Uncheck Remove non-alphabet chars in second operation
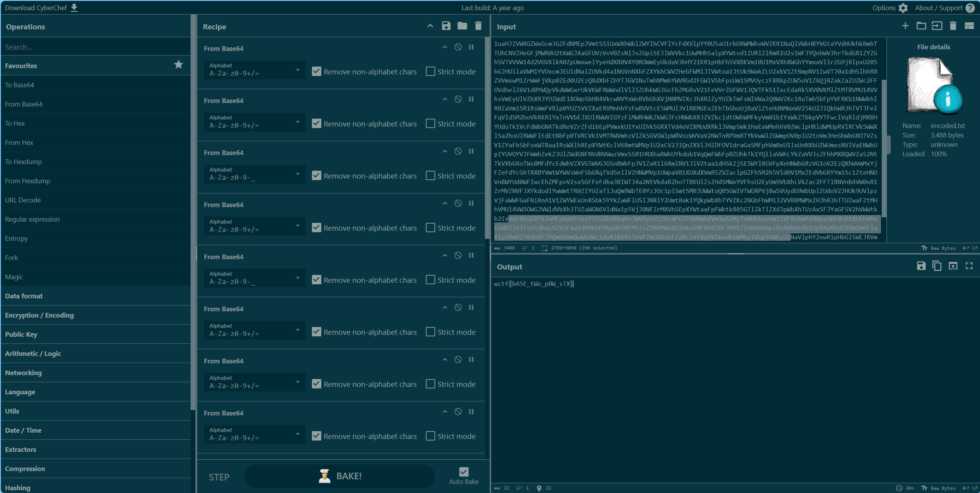The width and height of the screenshot is (980, 493). [316, 123]
